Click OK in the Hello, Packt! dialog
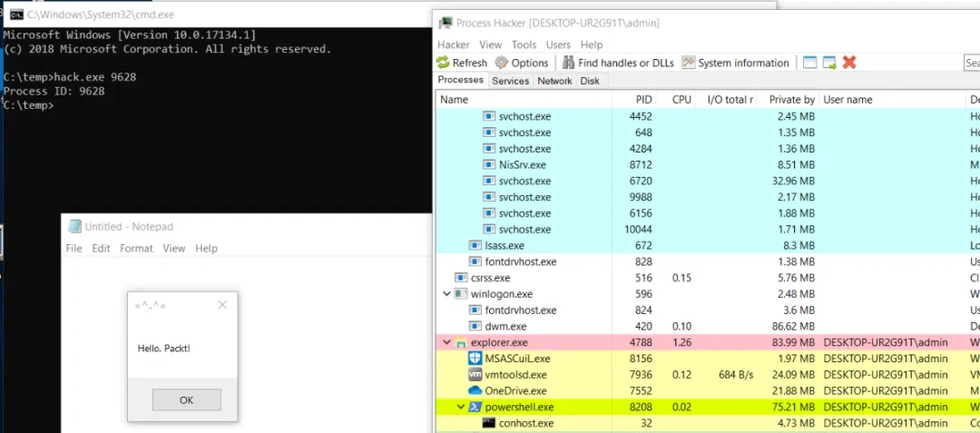 pyautogui.click(x=186, y=400)
